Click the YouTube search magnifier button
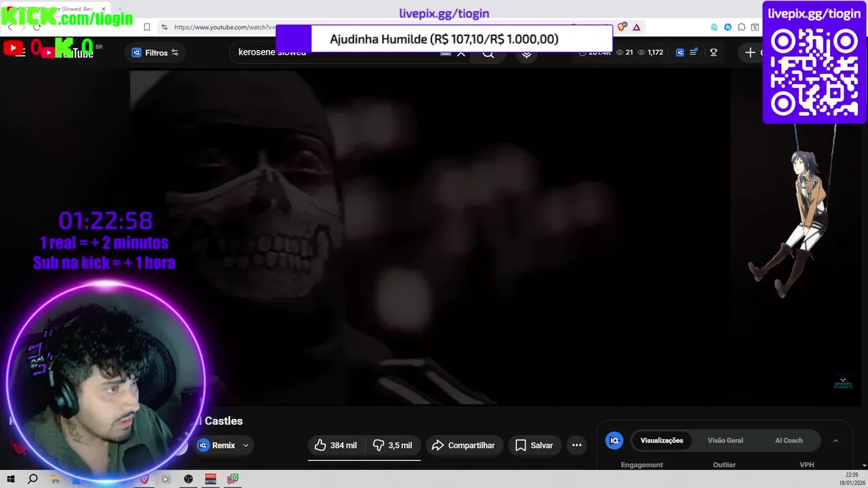 coord(488,53)
